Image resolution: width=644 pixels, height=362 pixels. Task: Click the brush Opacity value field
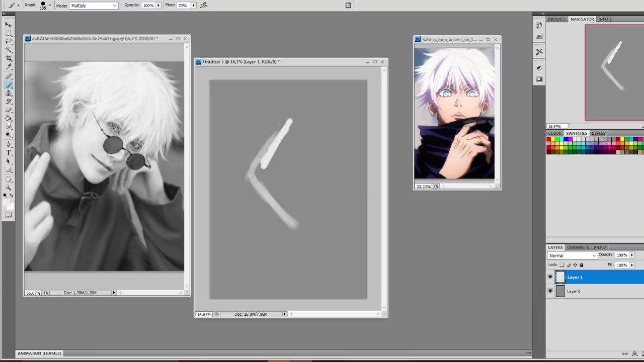click(x=148, y=5)
